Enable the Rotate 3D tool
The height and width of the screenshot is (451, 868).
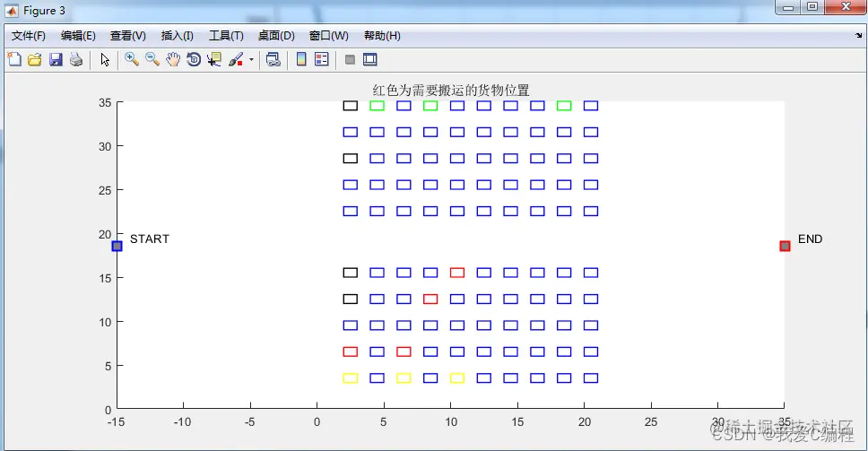(x=193, y=59)
